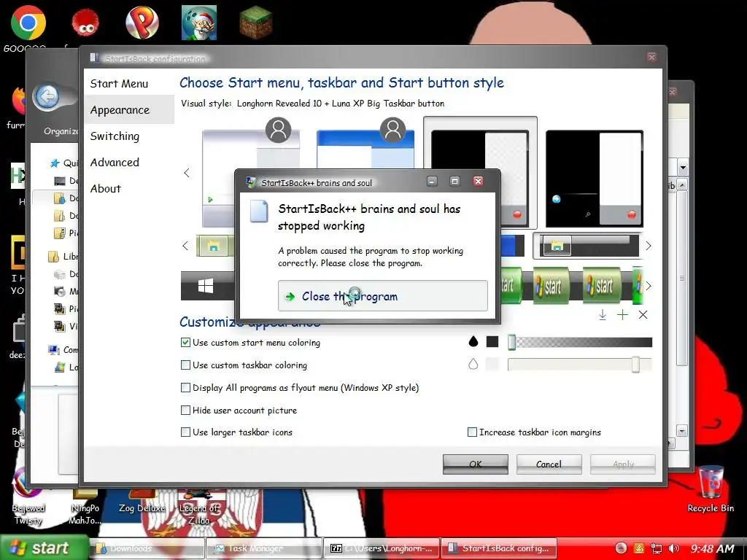The width and height of the screenshot is (747, 560).
Task: Adjust the taskbar opacity slider handle
Action: (x=635, y=365)
